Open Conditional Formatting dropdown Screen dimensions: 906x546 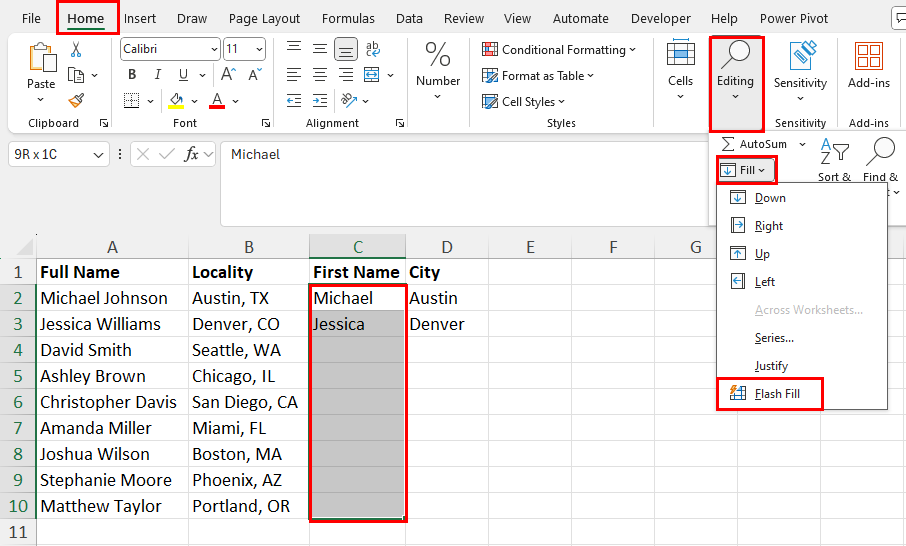click(x=559, y=50)
